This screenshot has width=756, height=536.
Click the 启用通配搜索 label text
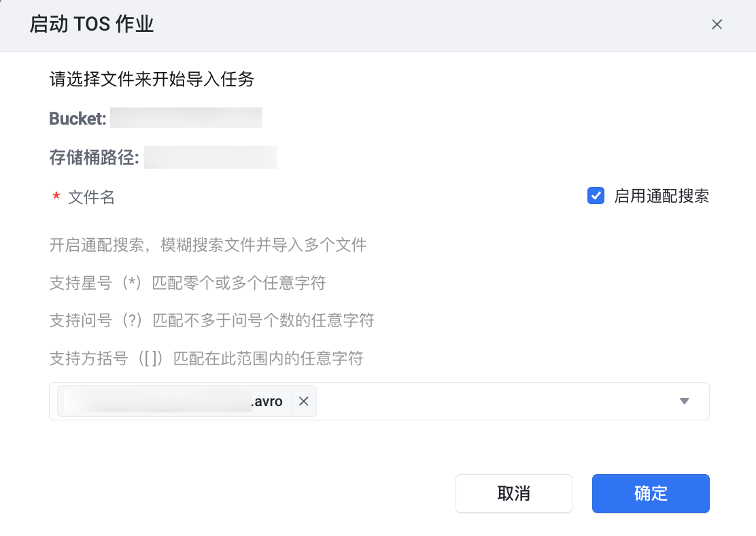click(661, 197)
